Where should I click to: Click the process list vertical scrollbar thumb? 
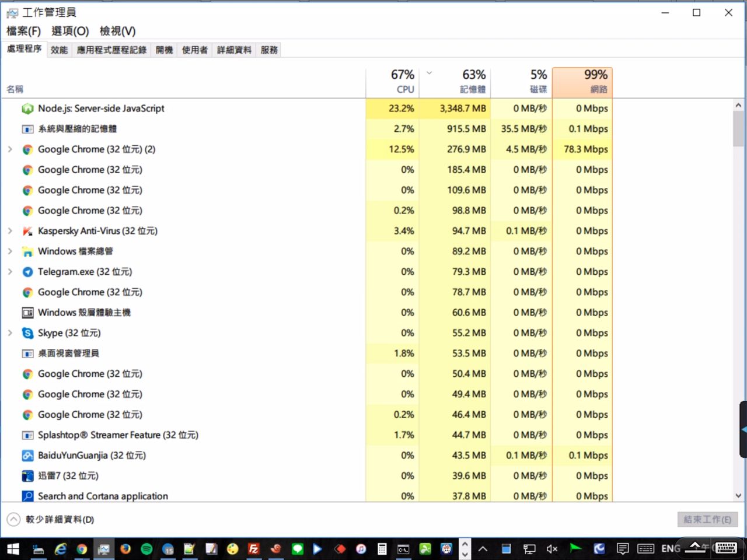tap(738, 129)
